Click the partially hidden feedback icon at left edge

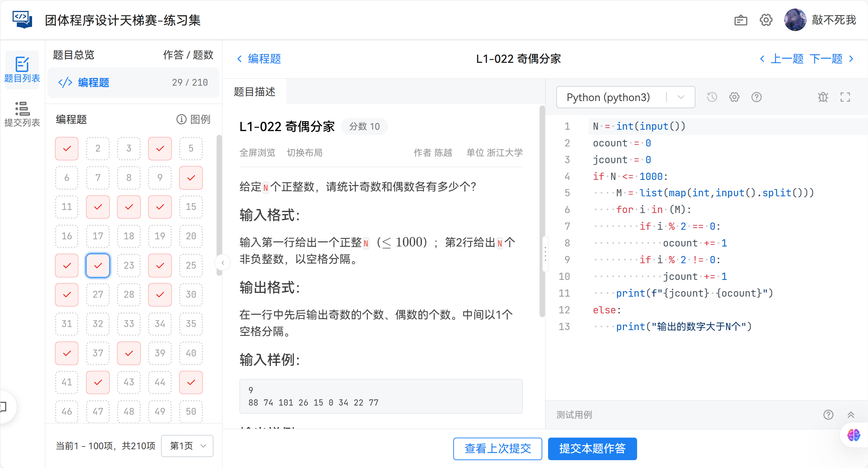tap(4, 407)
